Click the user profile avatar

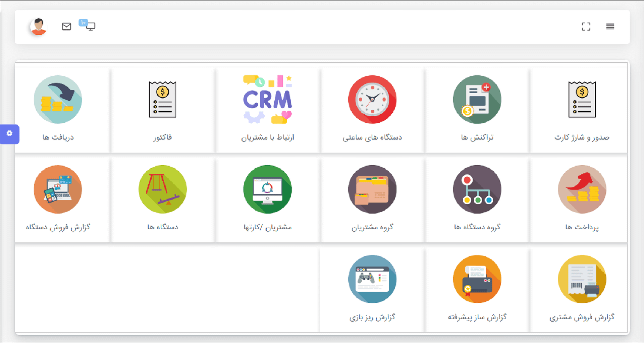(x=38, y=26)
